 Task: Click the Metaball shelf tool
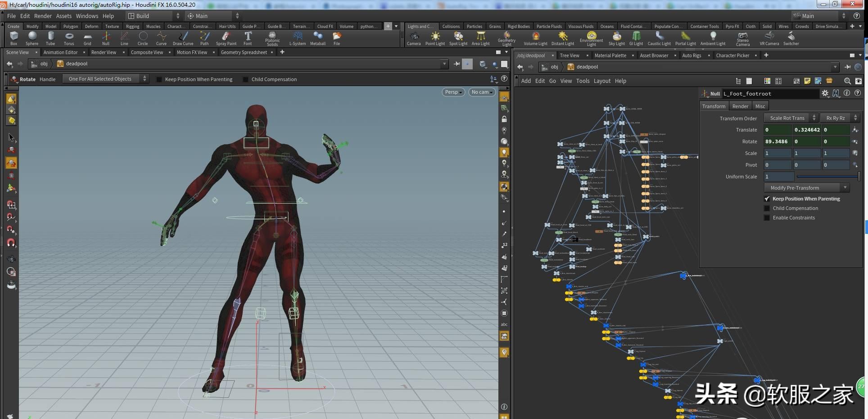coord(318,38)
